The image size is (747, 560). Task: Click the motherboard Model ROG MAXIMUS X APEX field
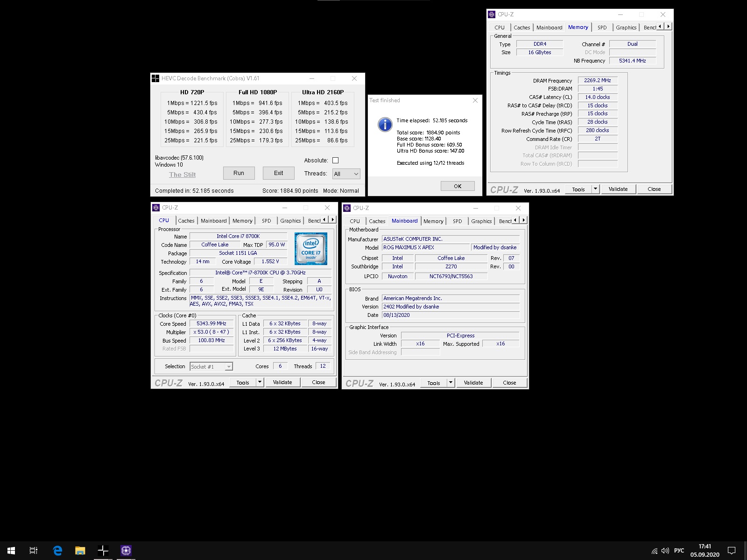pos(426,247)
